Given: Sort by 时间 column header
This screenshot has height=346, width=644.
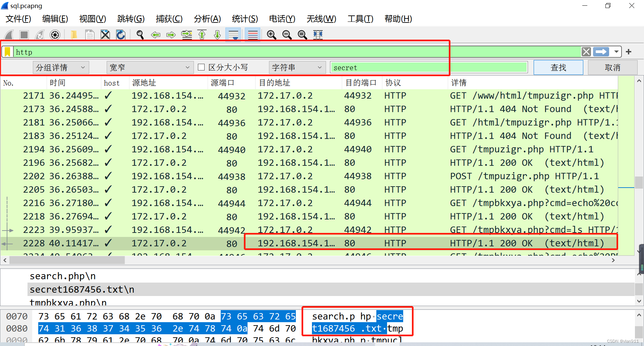Looking at the screenshot, I should click(x=74, y=83).
